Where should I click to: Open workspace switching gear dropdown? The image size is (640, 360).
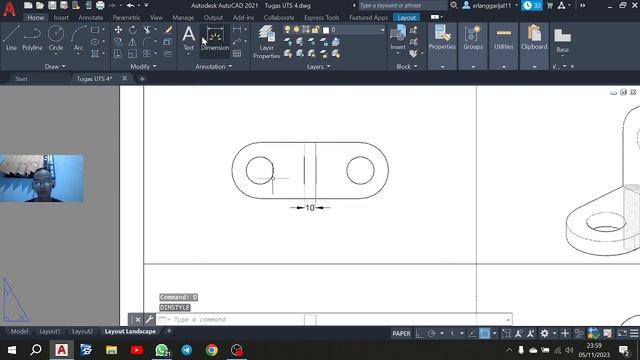click(554, 333)
